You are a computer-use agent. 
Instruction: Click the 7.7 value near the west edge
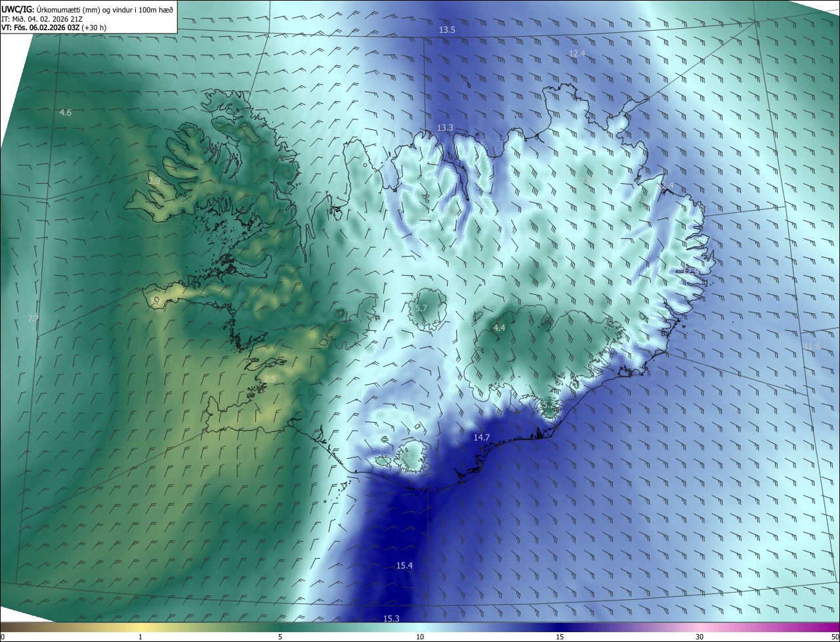coord(33,318)
